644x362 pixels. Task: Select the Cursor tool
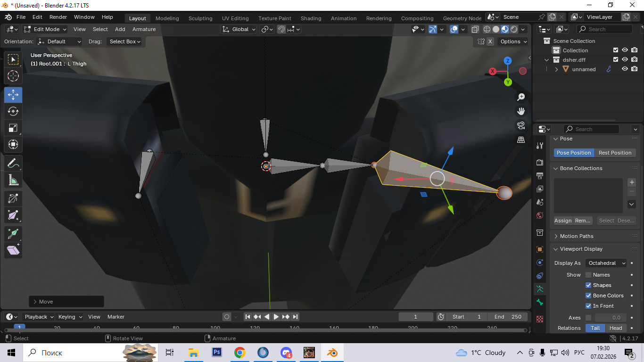point(13,76)
